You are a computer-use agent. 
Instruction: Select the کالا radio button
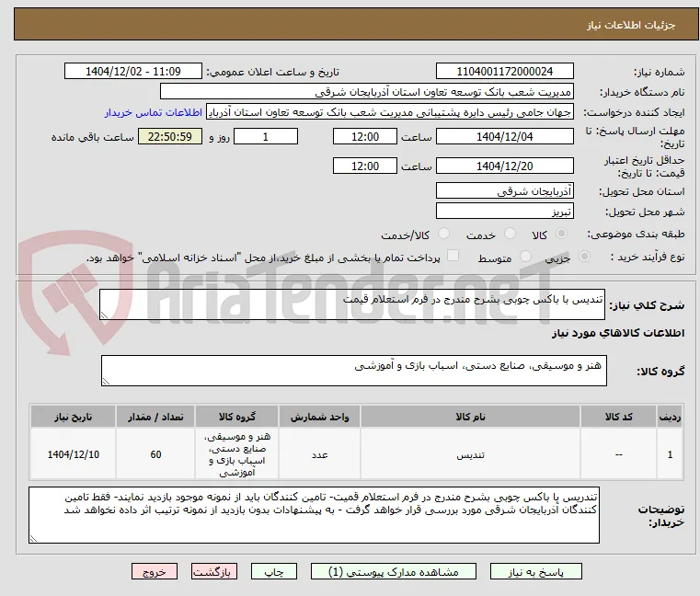(x=562, y=234)
